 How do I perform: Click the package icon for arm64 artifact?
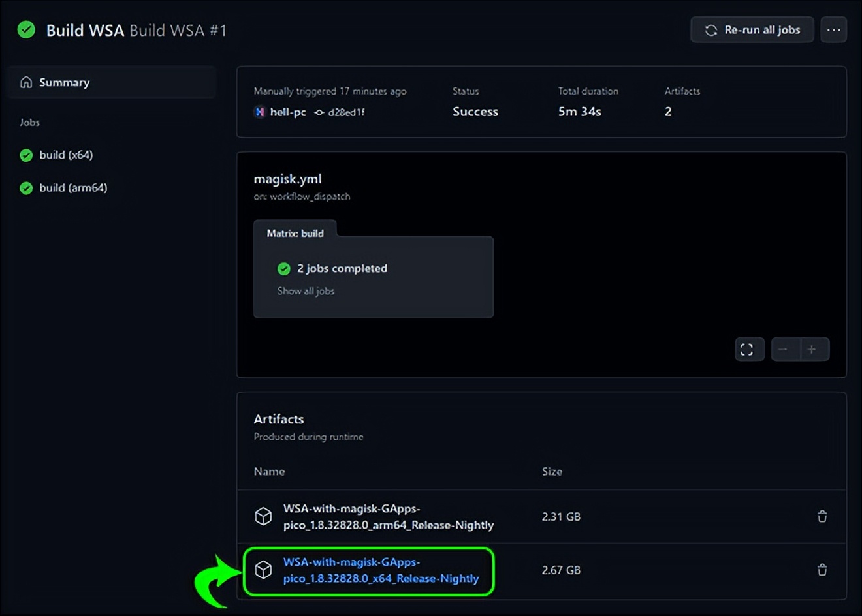click(263, 517)
